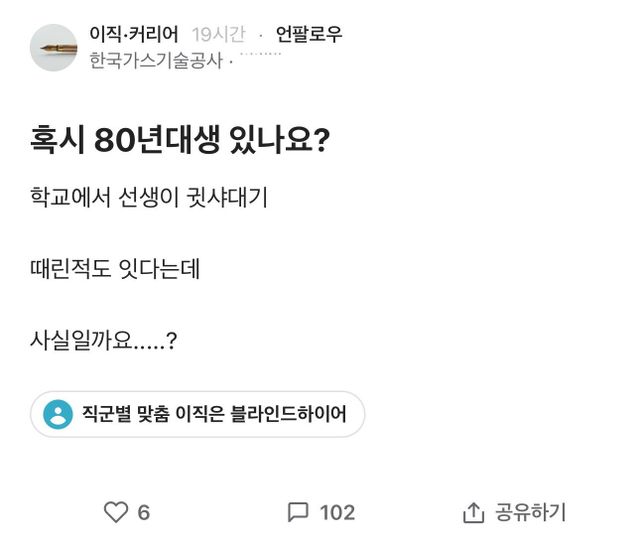Open the 이직·커리어 category link
The image size is (640, 548).
133,35
